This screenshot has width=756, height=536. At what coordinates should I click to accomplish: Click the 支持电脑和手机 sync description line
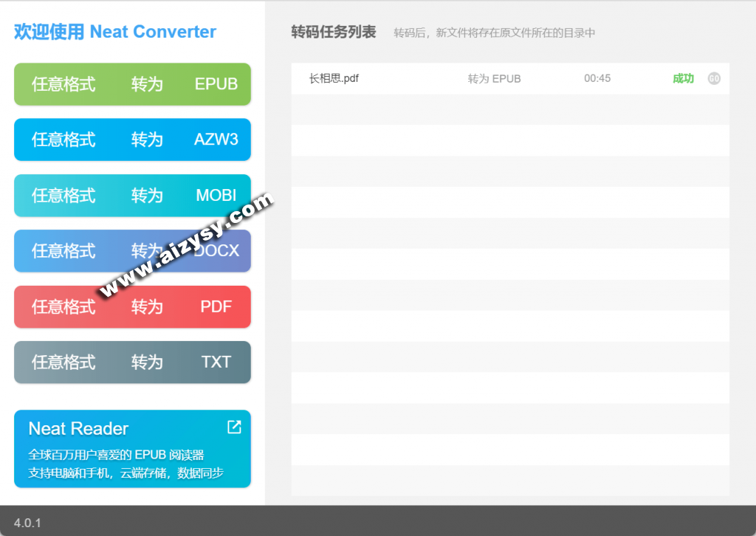126,473
